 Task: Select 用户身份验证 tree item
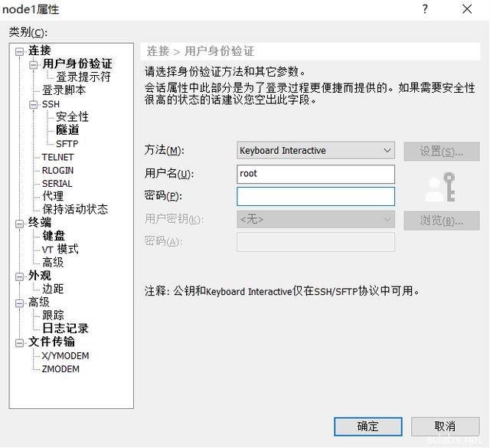[x=77, y=64]
